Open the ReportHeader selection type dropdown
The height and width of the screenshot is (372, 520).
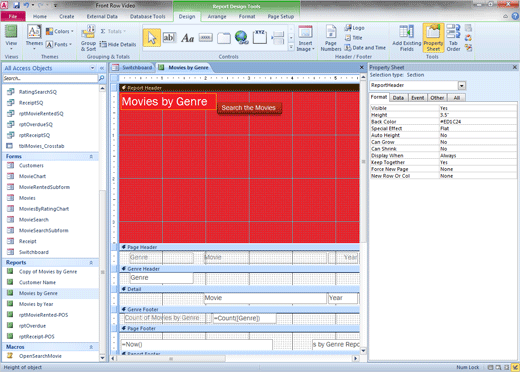[x=462, y=86]
